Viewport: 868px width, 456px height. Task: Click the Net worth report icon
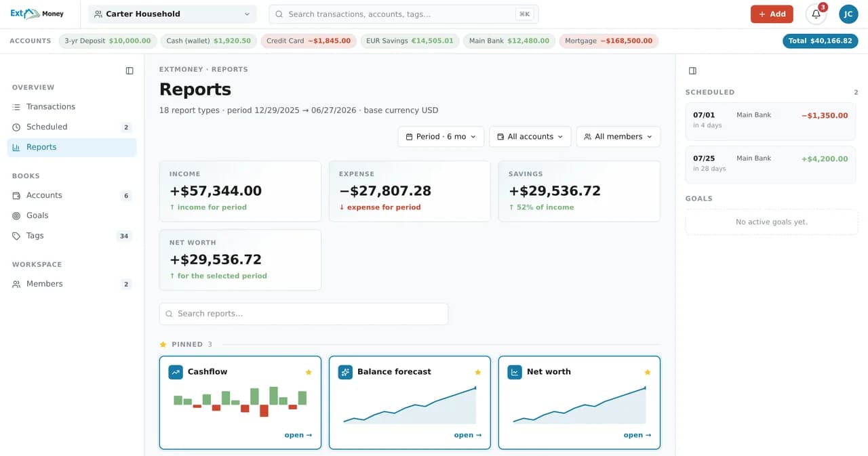tap(515, 372)
